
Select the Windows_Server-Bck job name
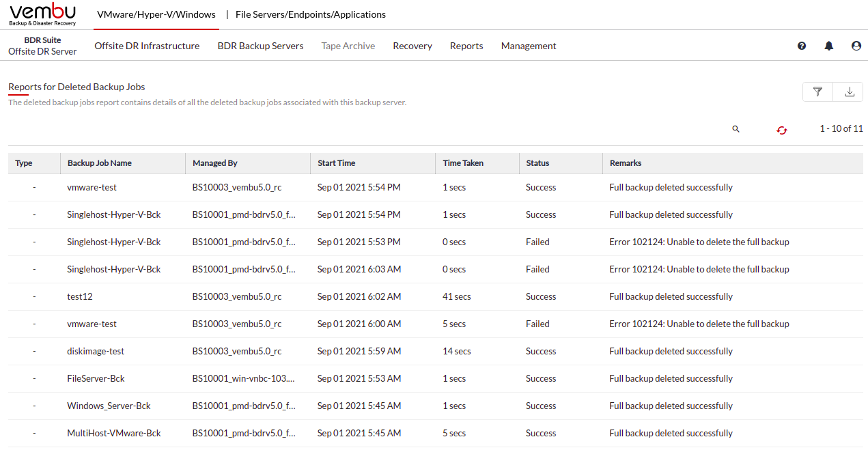click(109, 406)
